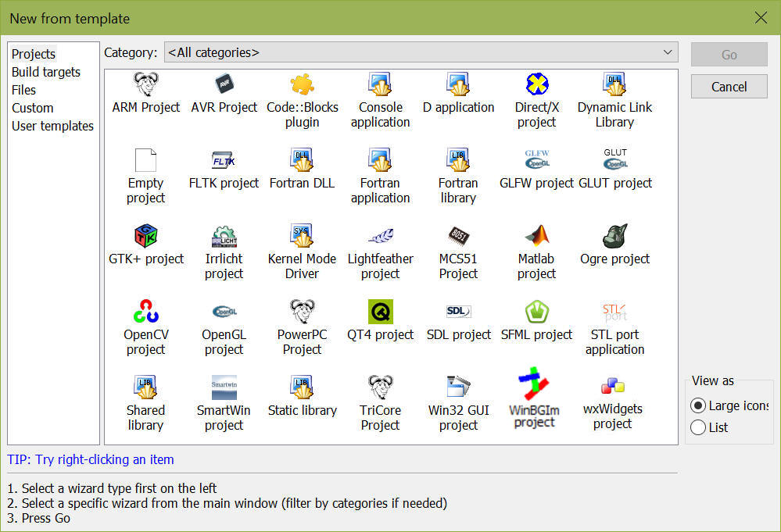Select the Lightfeather project feather icon
The image size is (781, 532).
click(381, 235)
